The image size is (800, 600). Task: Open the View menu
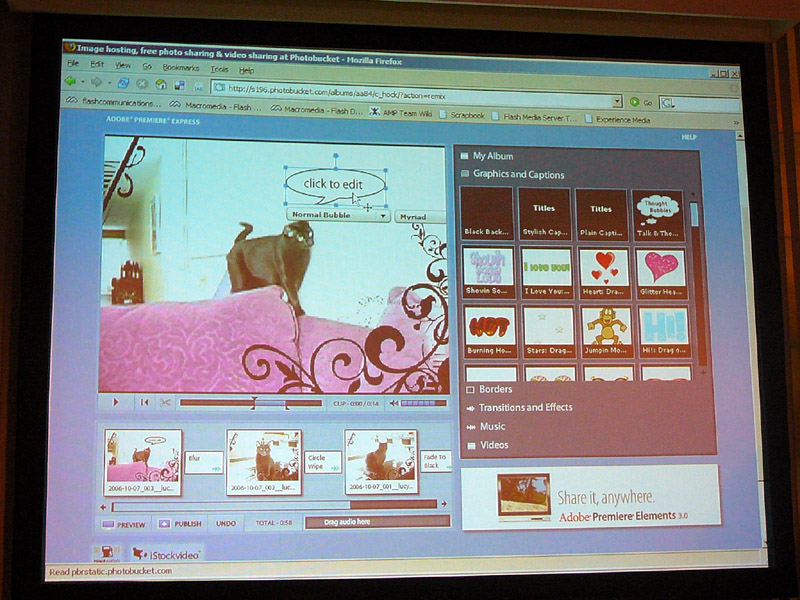(x=122, y=65)
